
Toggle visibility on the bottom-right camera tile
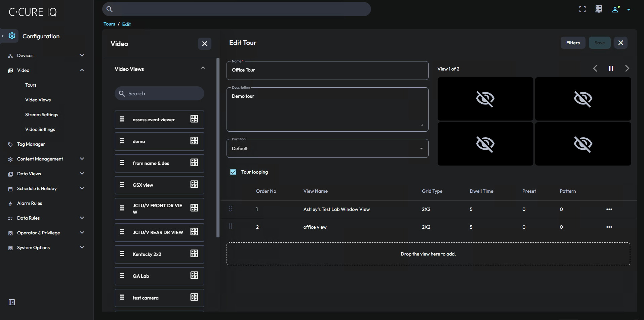click(583, 144)
